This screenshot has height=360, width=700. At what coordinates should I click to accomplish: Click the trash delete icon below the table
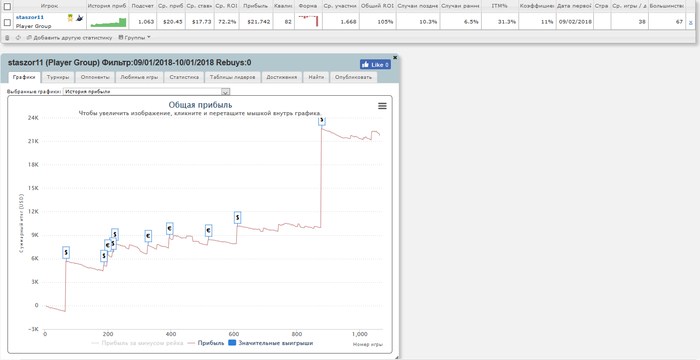pos(7,38)
